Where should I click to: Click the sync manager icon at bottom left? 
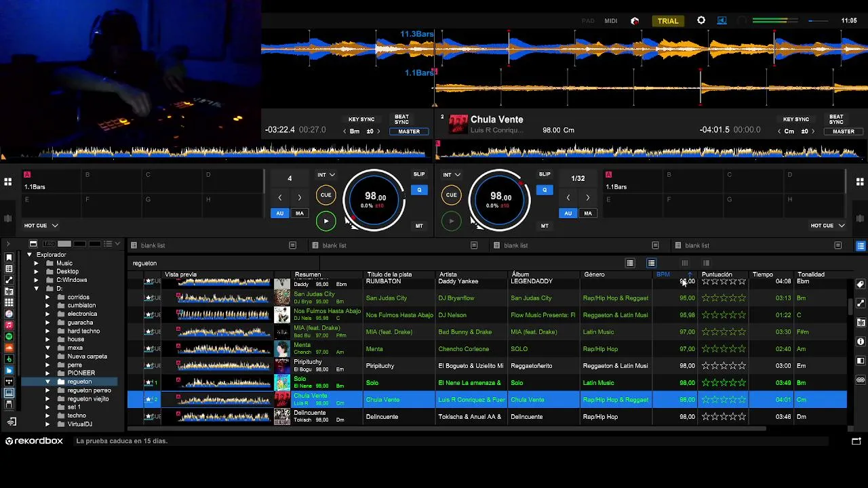[12, 422]
